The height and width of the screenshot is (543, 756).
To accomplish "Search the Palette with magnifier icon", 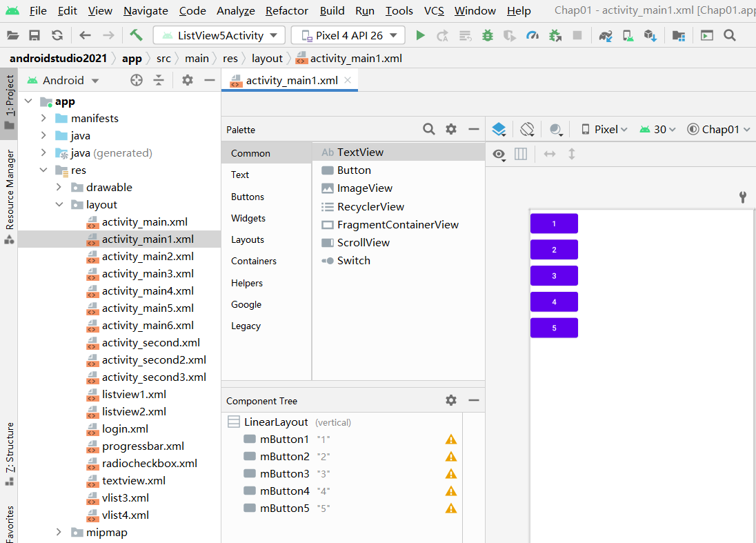I will [429, 129].
